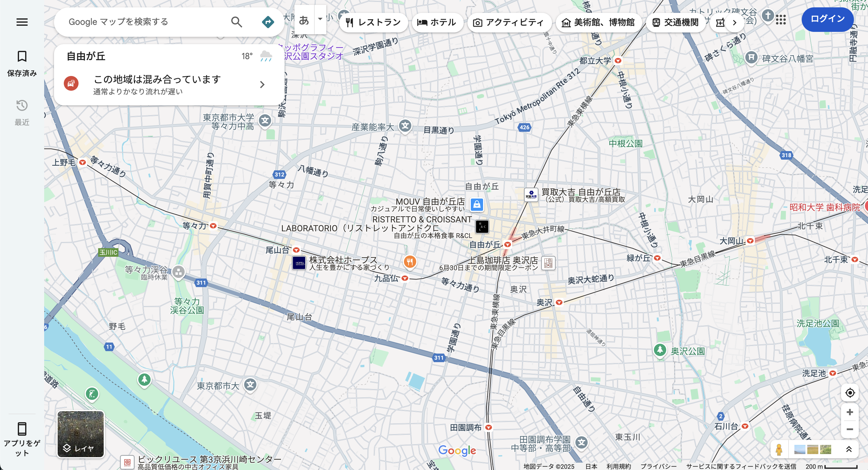Toggle the 200 m scale bar units
Image resolution: width=868 pixels, height=470 pixels.
click(831, 466)
